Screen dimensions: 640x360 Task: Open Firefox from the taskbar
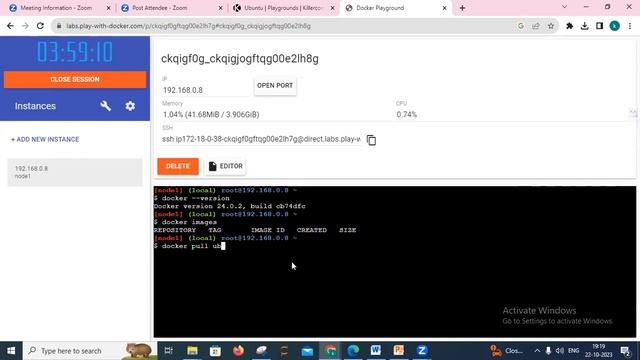(238, 351)
